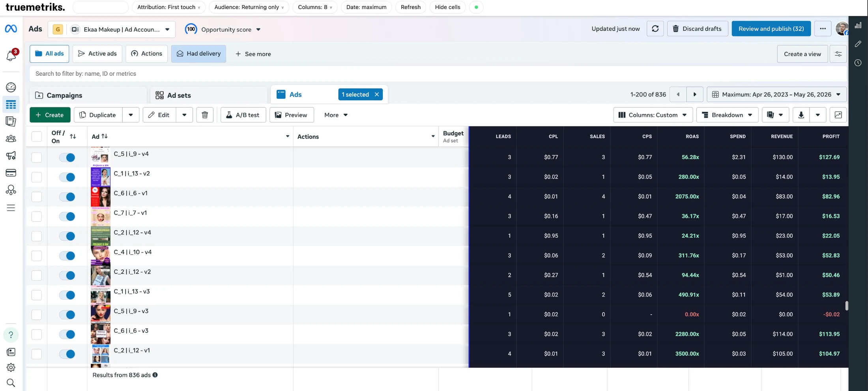Open the export options dropdown arrow
The height and width of the screenshot is (391, 868).
pyautogui.click(x=817, y=115)
